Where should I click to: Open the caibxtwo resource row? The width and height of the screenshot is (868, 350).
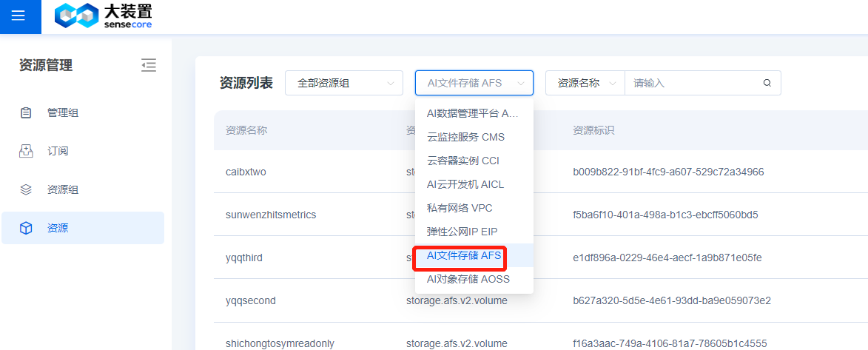coord(246,172)
